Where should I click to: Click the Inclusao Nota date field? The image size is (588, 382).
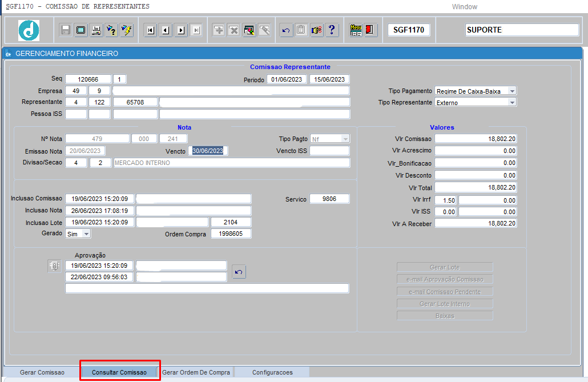click(x=99, y=211)
